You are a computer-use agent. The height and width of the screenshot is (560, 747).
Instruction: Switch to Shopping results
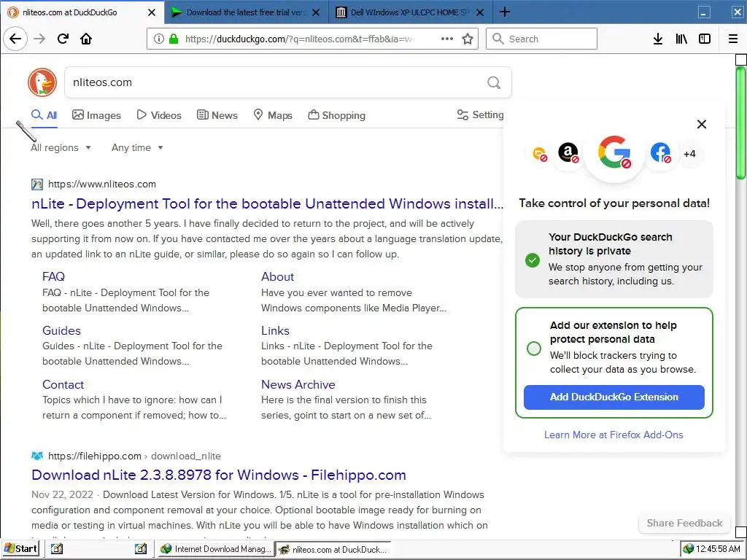point(337,115)
